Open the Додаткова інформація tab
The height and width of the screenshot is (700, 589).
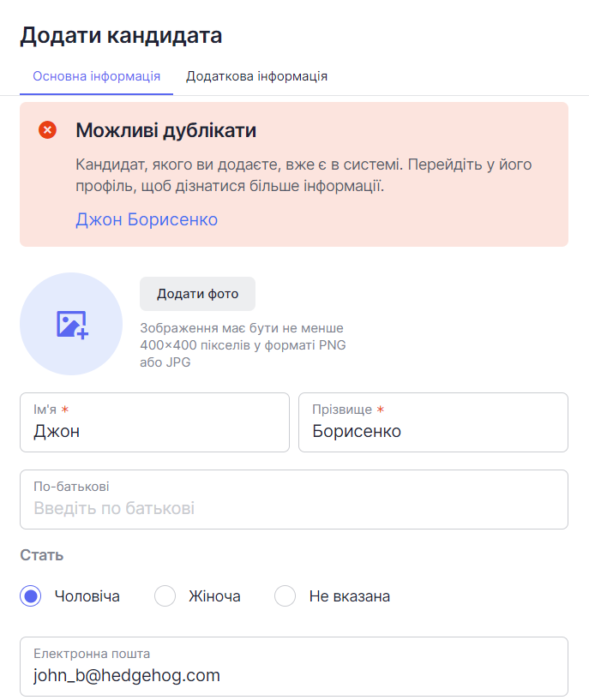(256, 76)
